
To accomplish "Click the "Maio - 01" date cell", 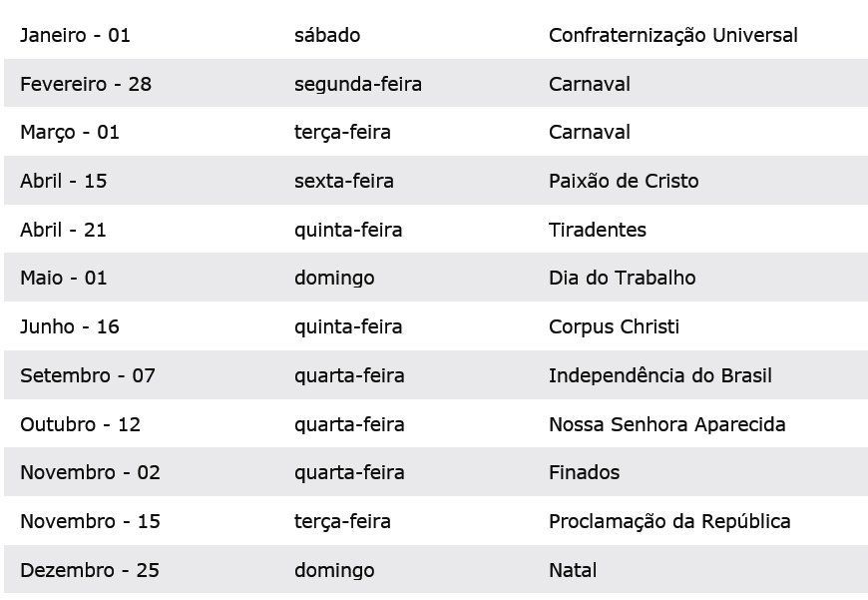I will pos(63,278).
